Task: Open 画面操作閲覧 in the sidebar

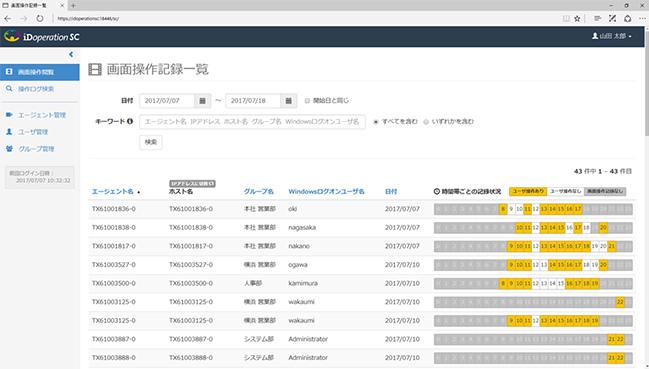Action: pyautogui.click(x=40, y=72)
